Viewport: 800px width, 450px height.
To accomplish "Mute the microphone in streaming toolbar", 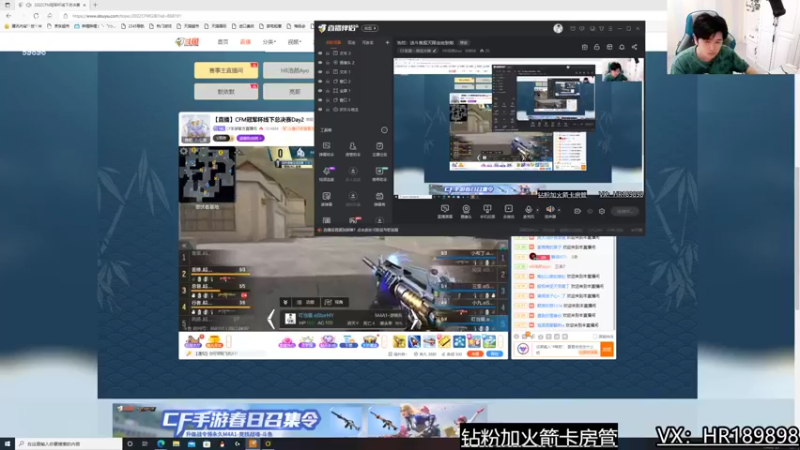I will [528, 210].
